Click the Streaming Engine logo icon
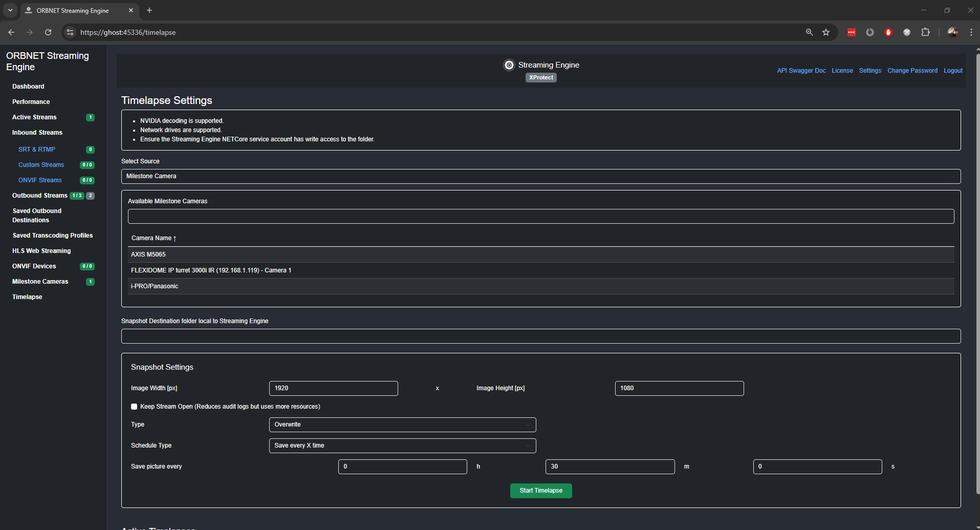The width and height of the screenshot is (980, 530). coord(509,65)
